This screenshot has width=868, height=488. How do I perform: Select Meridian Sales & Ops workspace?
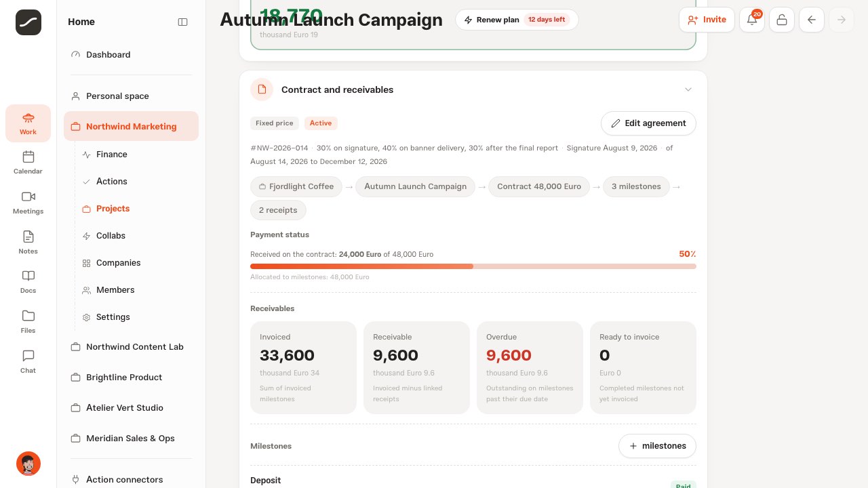point(131,439)
